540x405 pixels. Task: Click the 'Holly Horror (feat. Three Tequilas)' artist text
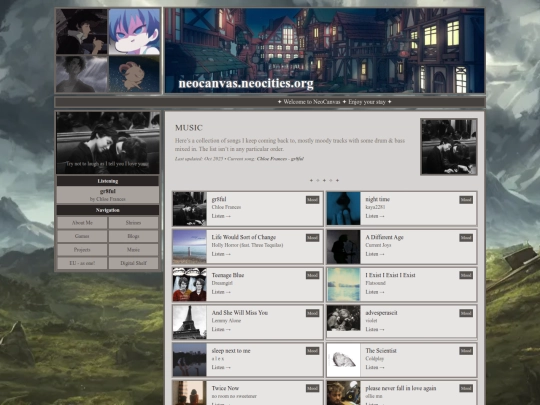pos(247,245)
